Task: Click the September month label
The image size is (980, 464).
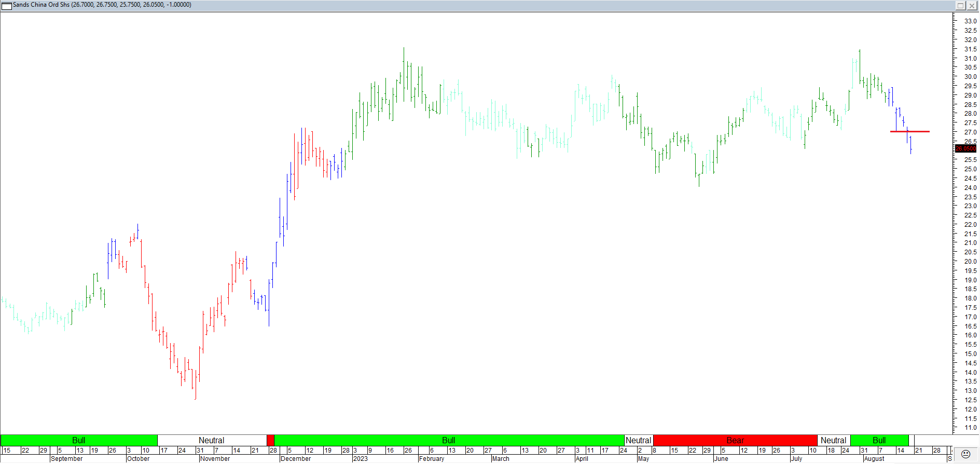Action: [67, 459]
